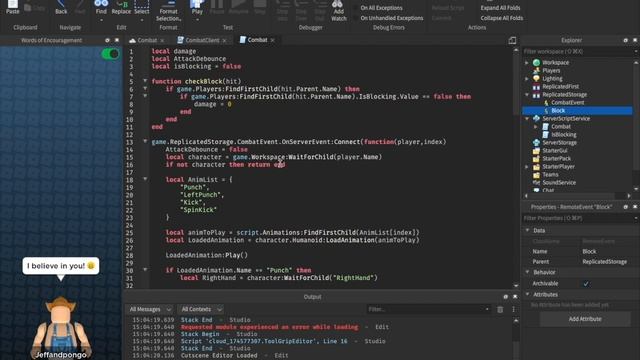Toggle the Words of Encouragement green switch
The image size is (640, 360).
coord(110,54)
